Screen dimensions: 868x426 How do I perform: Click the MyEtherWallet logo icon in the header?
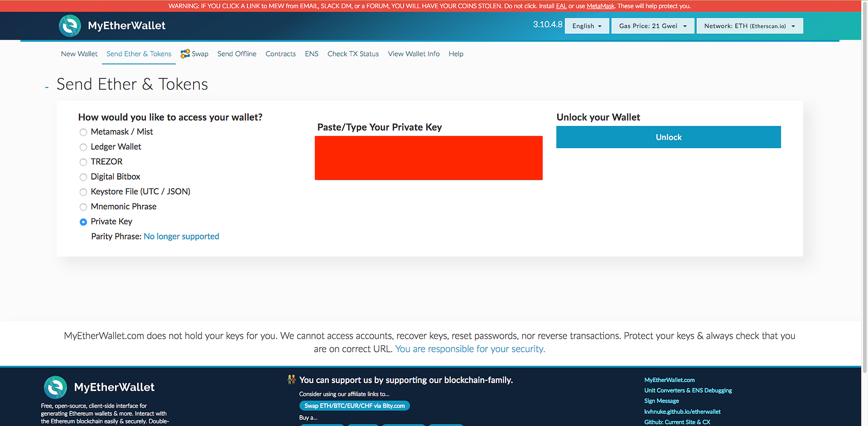pos(70,26)
